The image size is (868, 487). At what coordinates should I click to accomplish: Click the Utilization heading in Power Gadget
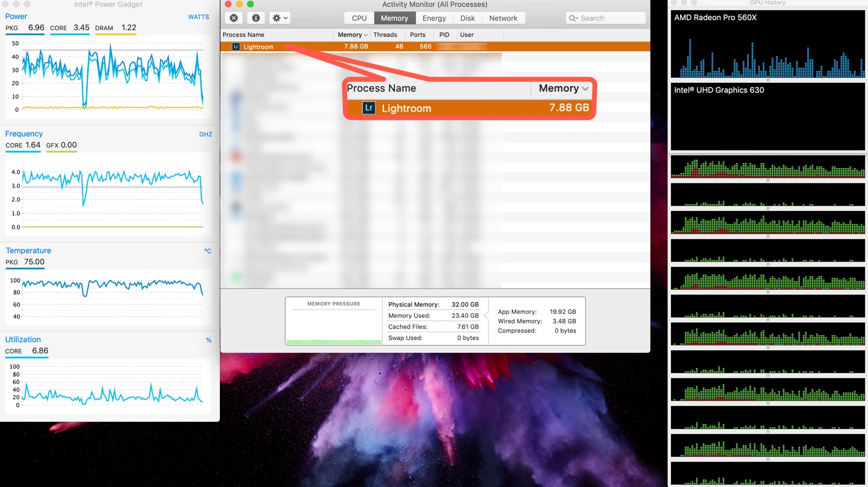click(23, 340)
